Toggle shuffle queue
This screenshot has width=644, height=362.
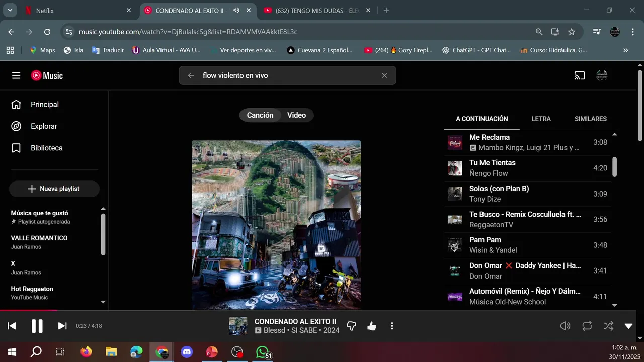point(608,326)
